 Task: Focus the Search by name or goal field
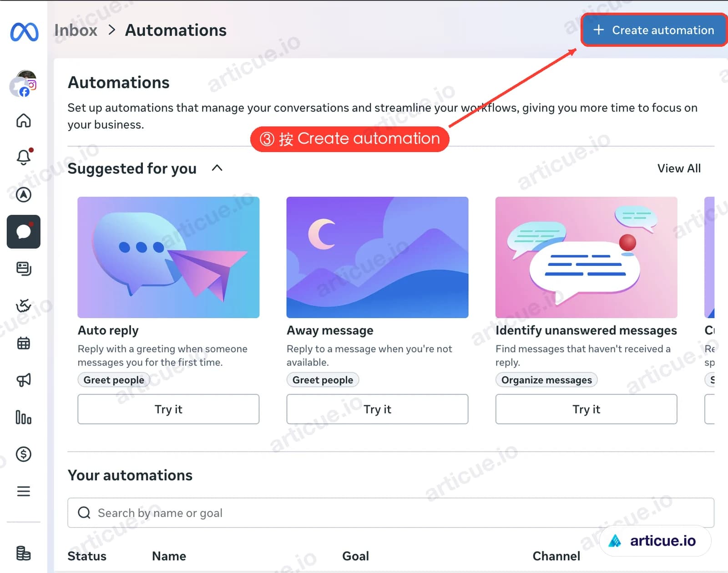391,513
